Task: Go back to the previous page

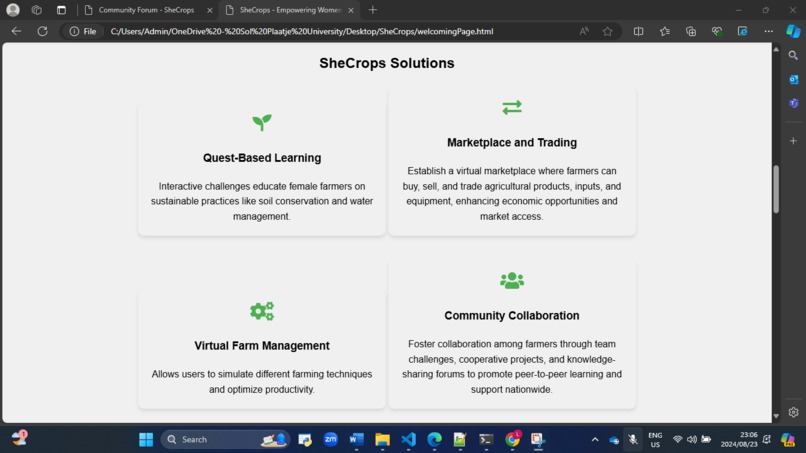Action: [x=16, y=31]
